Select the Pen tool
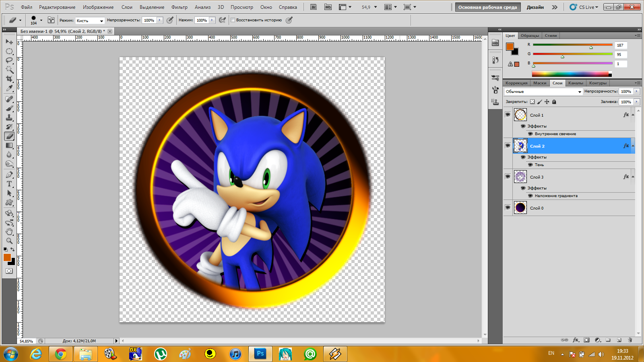Viewport: 644px width, 362px height. tap(9, 175)
